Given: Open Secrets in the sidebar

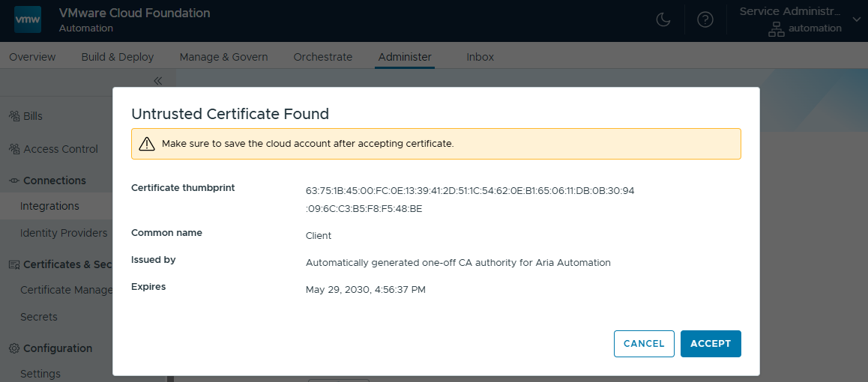Looking at the screenshot, I should click(x=39, y=317).
